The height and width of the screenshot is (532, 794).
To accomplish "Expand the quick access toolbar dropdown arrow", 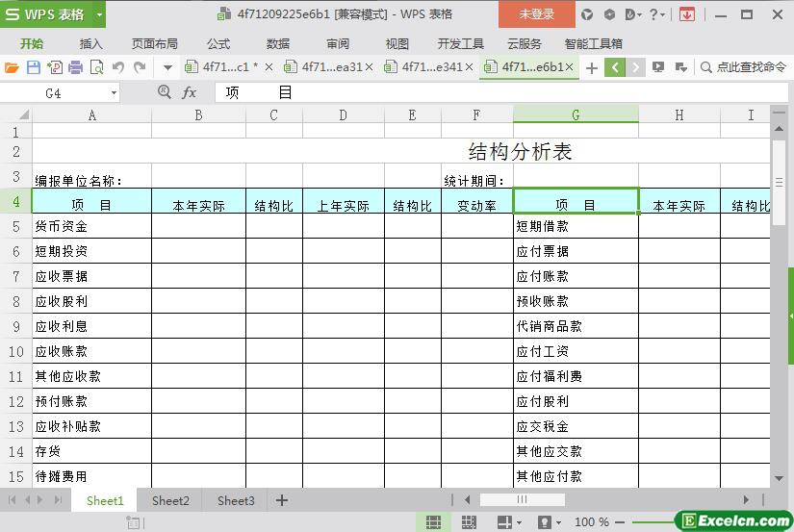I will point(167,67).
